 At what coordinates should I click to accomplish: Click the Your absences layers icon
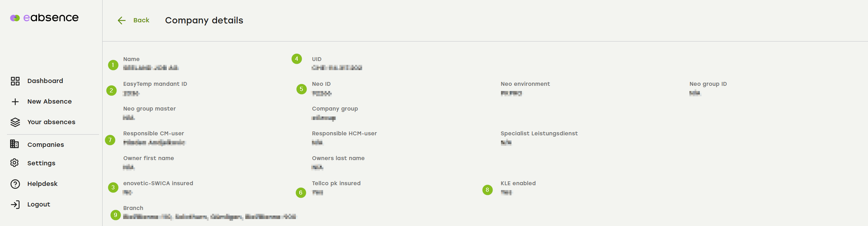[x=15, y=122]
